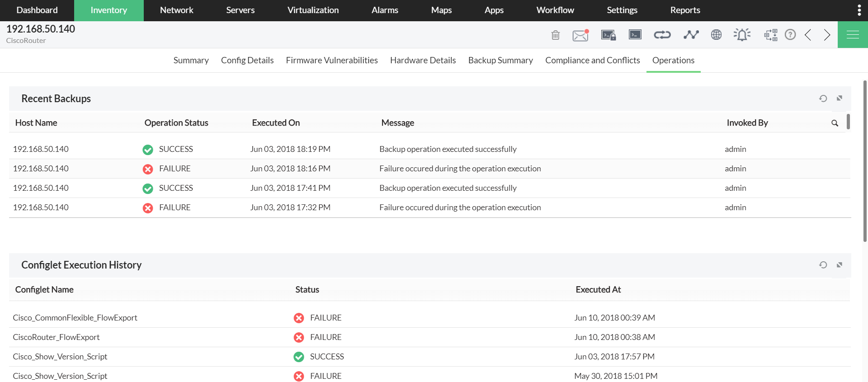868x382 pixels.
Task: Click the trash delete device icon
Action: tap(556, 35)
